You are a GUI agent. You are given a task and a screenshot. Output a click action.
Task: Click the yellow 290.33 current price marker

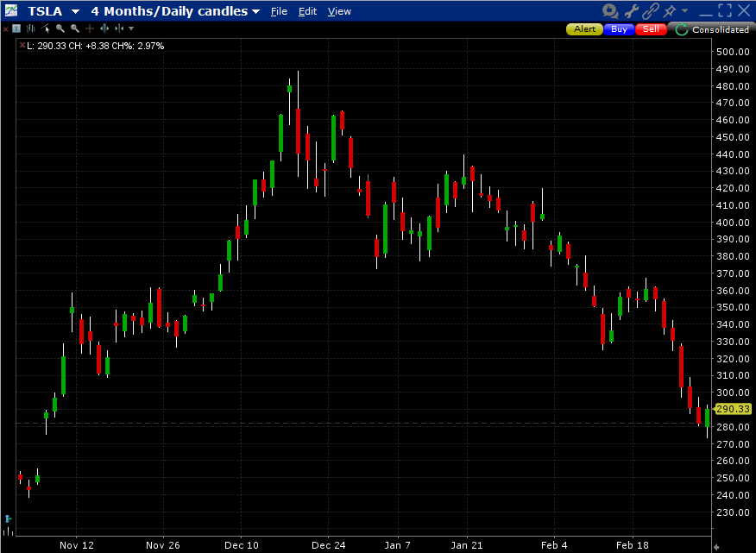733,409
